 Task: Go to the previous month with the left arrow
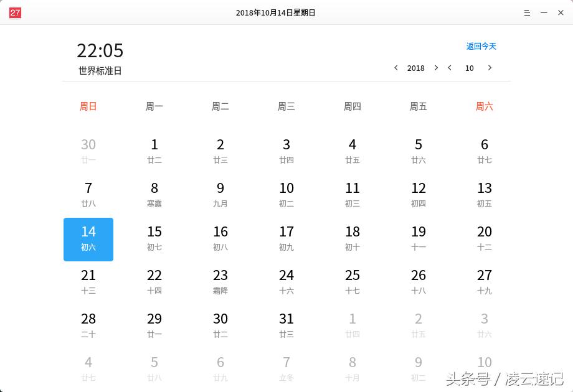450,68
